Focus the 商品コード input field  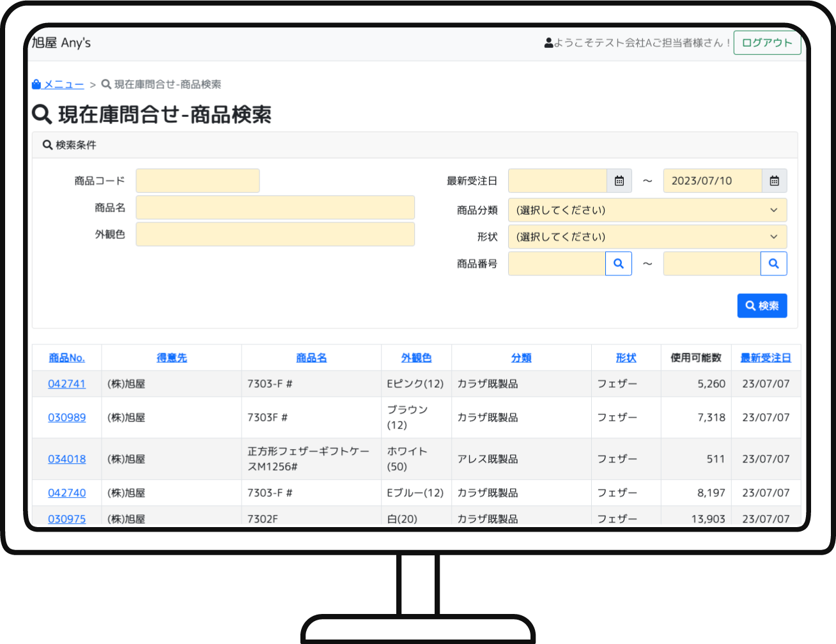(x=197, y=181)
